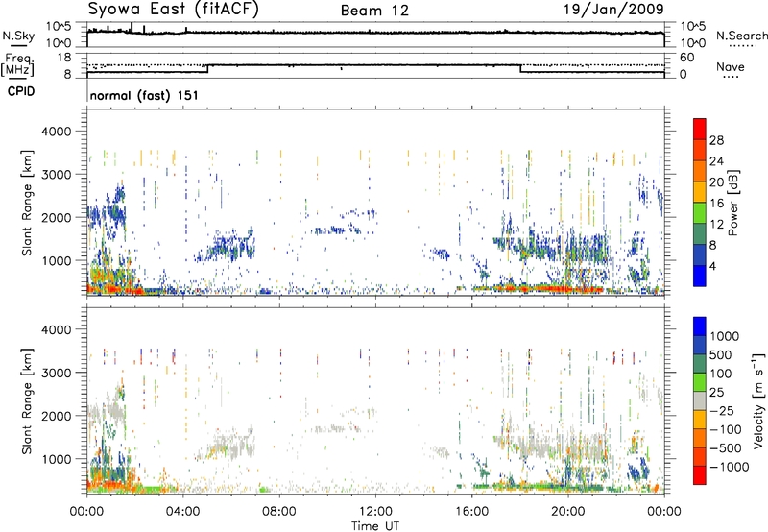Pick the gray segment of velocity colorbar

700,400
